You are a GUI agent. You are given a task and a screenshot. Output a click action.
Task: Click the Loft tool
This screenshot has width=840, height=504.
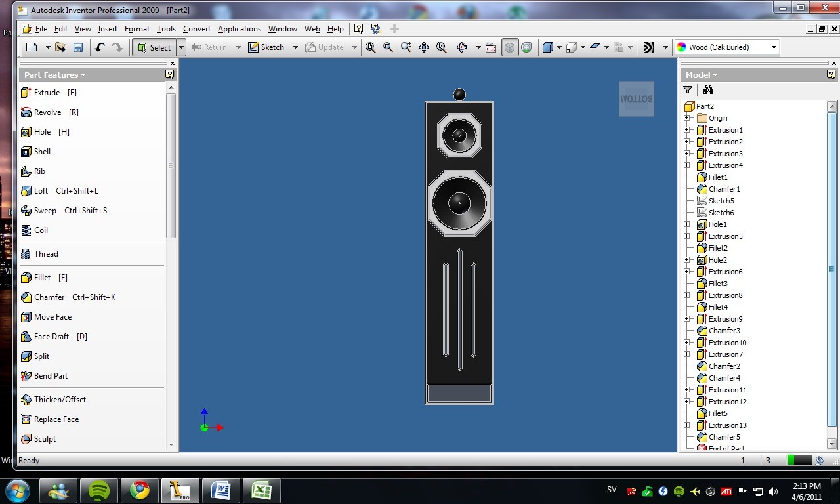tap(60, 191)
